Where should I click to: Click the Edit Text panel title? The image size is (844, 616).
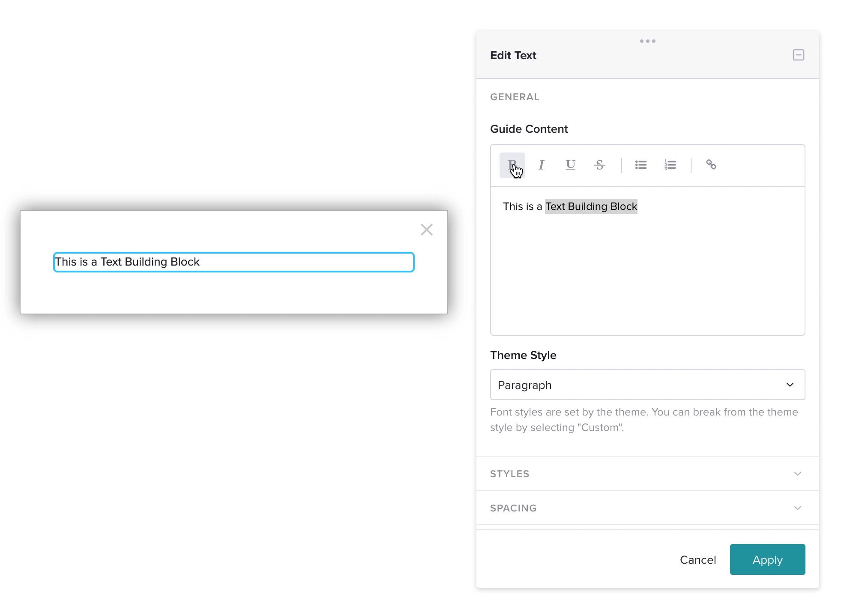click(513, 55)
